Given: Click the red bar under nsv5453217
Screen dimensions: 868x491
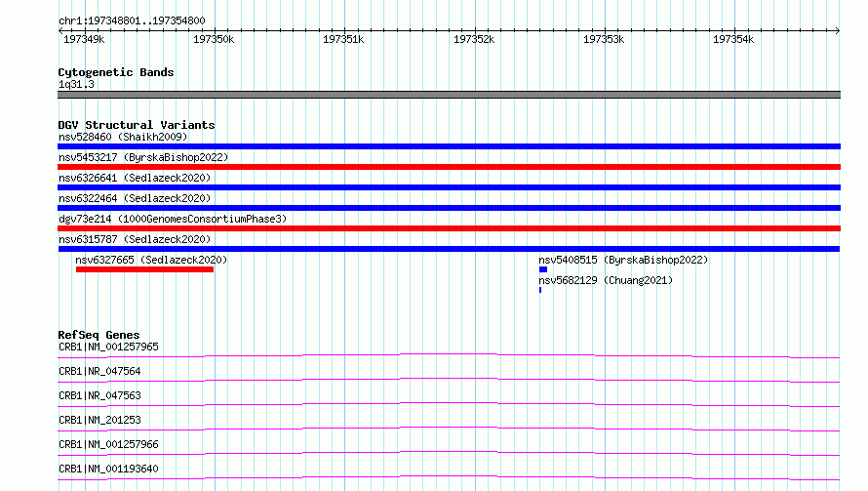Looking at the screenshot, I should 449,167.
